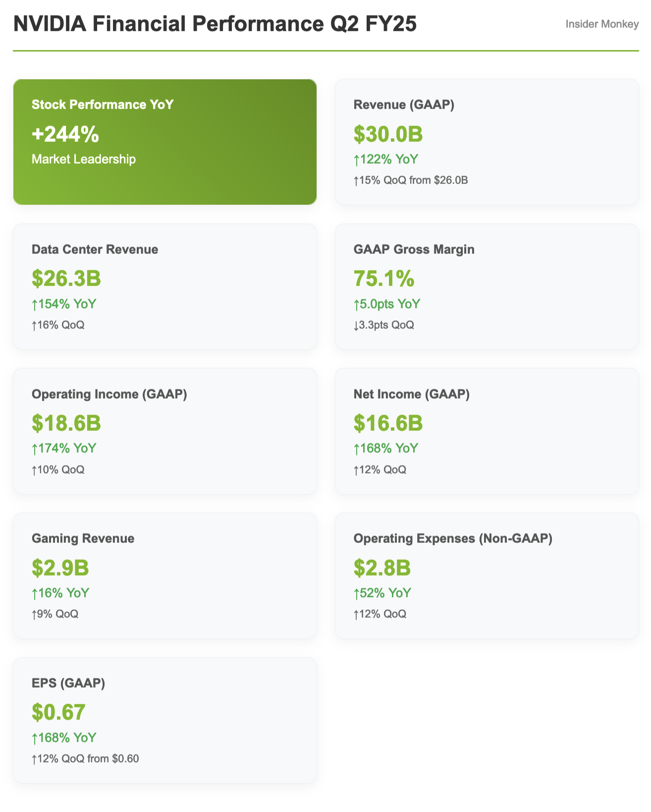
Task: Click the Stock Performance YoY green card
Action: point(164,142)
